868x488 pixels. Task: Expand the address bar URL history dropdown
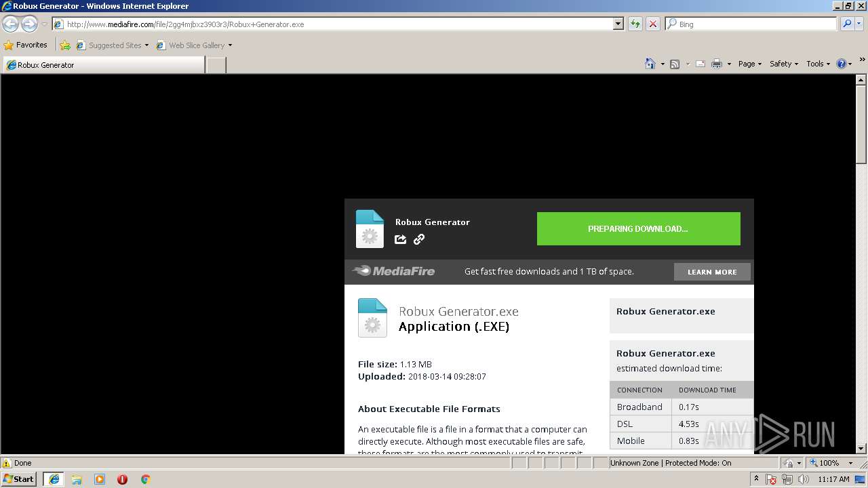(x=618, y=24)
